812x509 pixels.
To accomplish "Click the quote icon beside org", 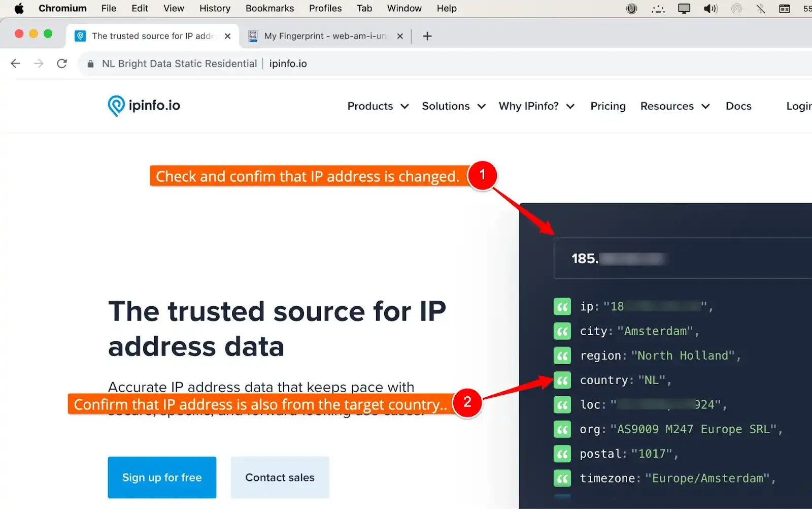I will click(x=562, y=429).
